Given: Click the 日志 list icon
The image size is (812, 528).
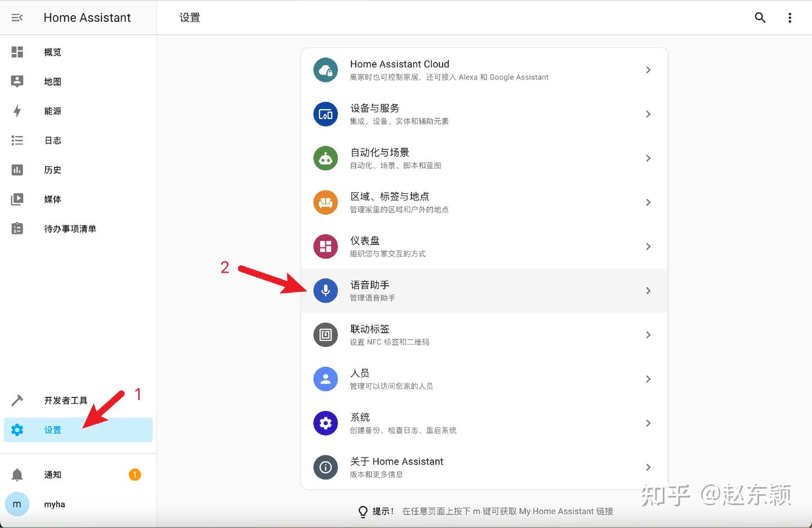Looking at the screenshot, I should (17, 140).
